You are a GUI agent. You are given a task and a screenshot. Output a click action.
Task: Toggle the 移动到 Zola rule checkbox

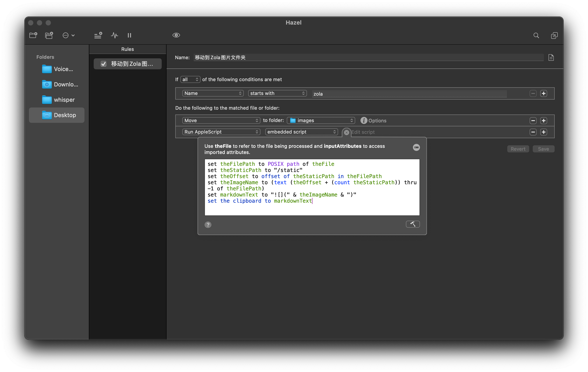pyautogui.click(x=104, y=64)
